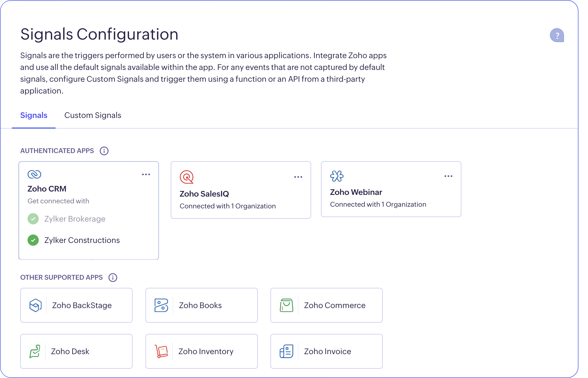Open Zoho CRM more options menu

pos(146,174)
